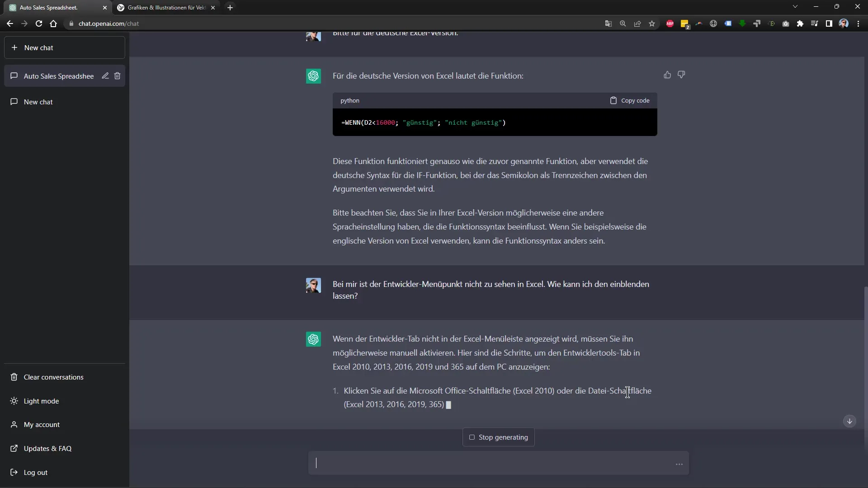Start a New chat from the sidebar top button
868x488 pixels.
point(65,47)
